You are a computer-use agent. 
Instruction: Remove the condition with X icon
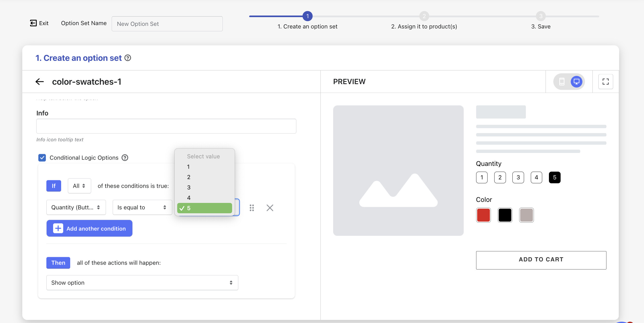click(270, 208)
